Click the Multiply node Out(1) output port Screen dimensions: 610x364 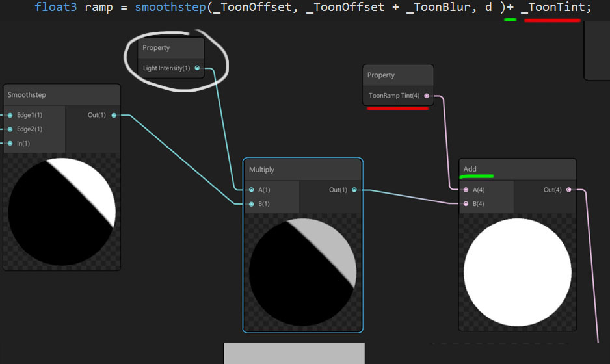(354, 190)
